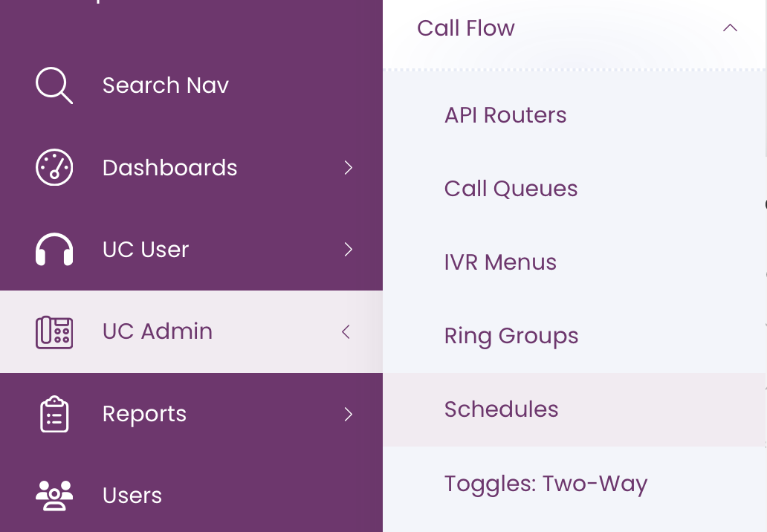Viewport: 767px width, 532px height.
Task: Open IVR Menus page
Action: pyautogui.click(x=500, y=262)
